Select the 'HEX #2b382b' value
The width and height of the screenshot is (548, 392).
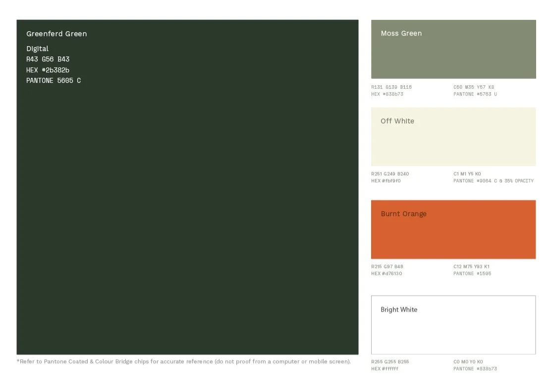pyautogui.click(x=48, y=70)
